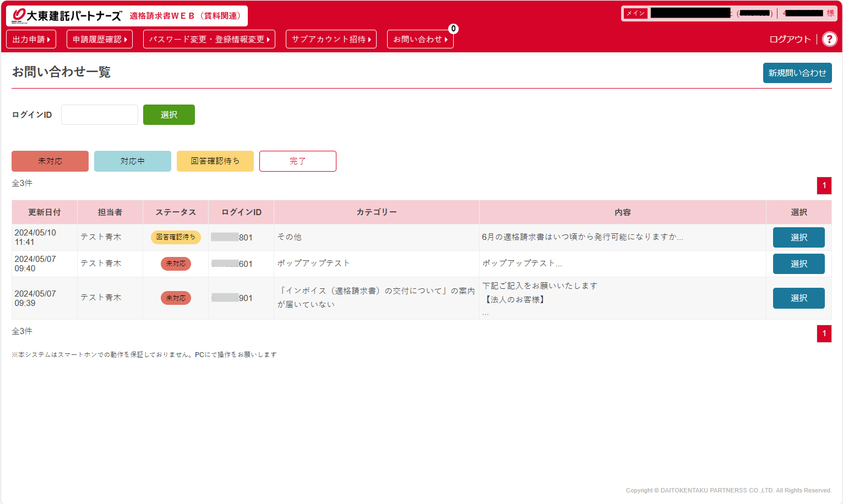Click the 担当者 column header

point(110,212)
